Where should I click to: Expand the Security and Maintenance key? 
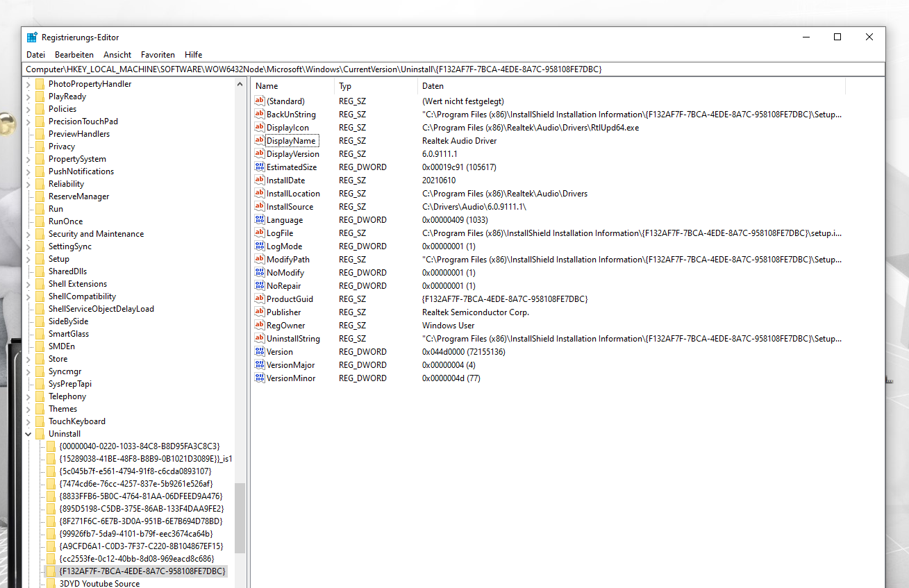pyautogui.click(x=28, y=234)
